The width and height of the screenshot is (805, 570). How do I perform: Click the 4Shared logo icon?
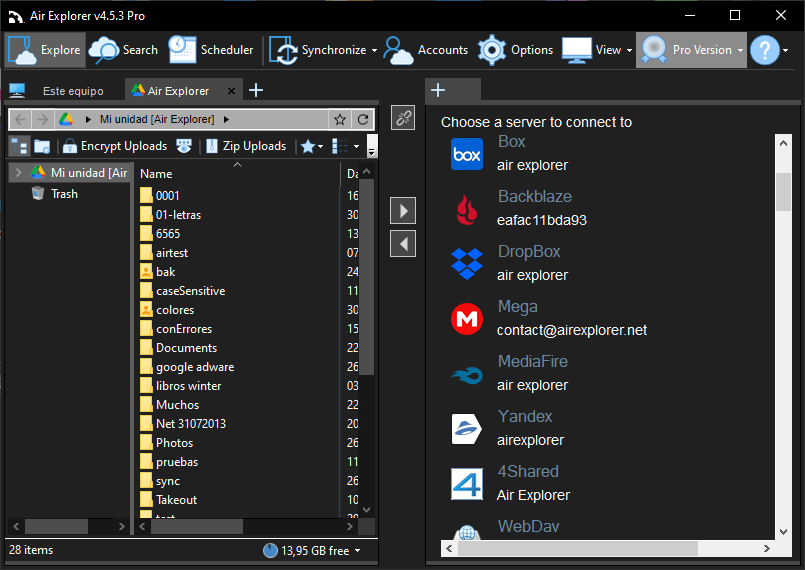(x=467, y=484)
